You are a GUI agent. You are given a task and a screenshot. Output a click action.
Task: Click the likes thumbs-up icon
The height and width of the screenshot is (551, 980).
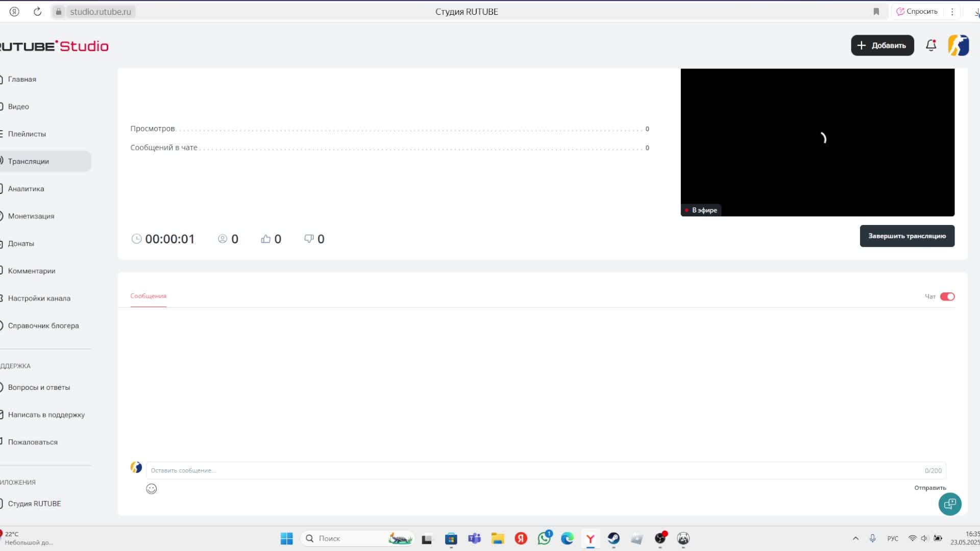(265, 239)
